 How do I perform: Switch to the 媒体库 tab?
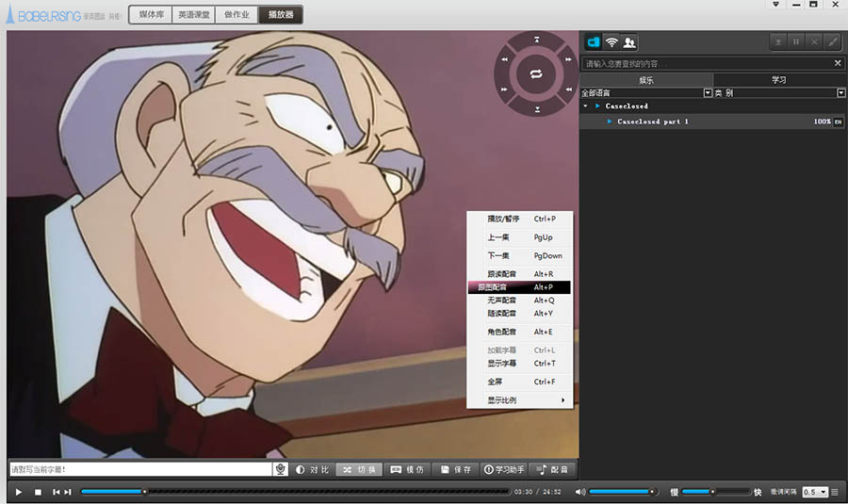152,14
